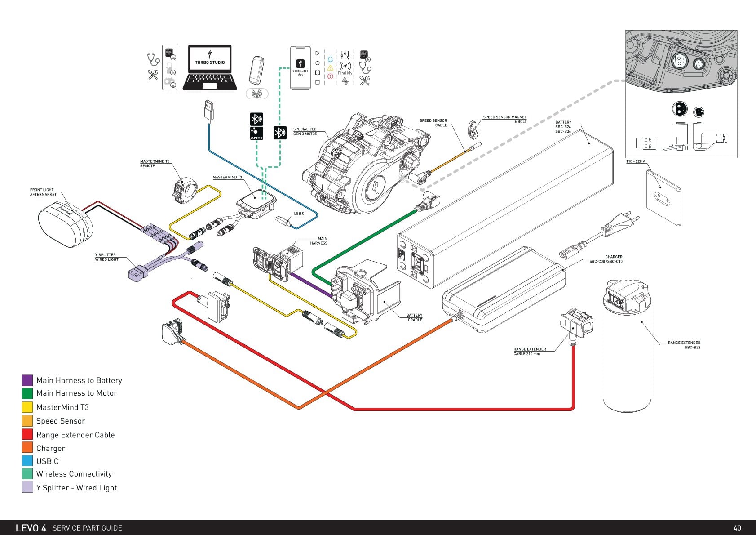The image size is (756, 535).
Task: Click the 'MASTERMIND T3 REMOTE' label
Action: (155, 163)
